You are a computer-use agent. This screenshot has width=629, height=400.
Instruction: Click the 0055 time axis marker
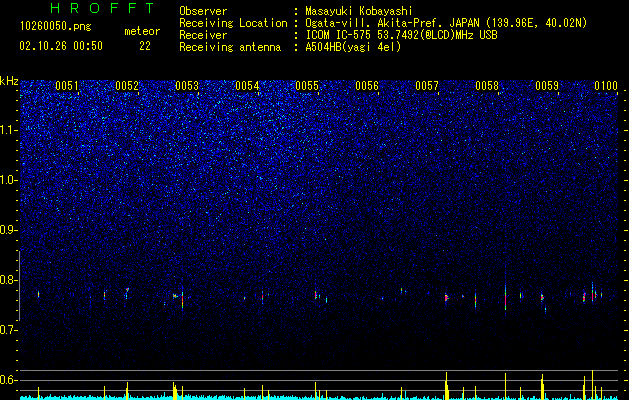pos(307,86)
